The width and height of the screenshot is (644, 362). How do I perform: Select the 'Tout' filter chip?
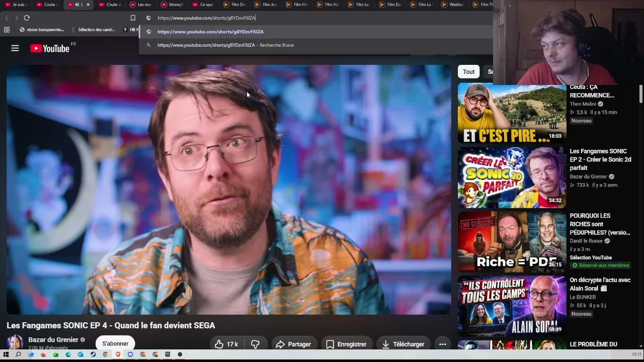coord(469,71)
